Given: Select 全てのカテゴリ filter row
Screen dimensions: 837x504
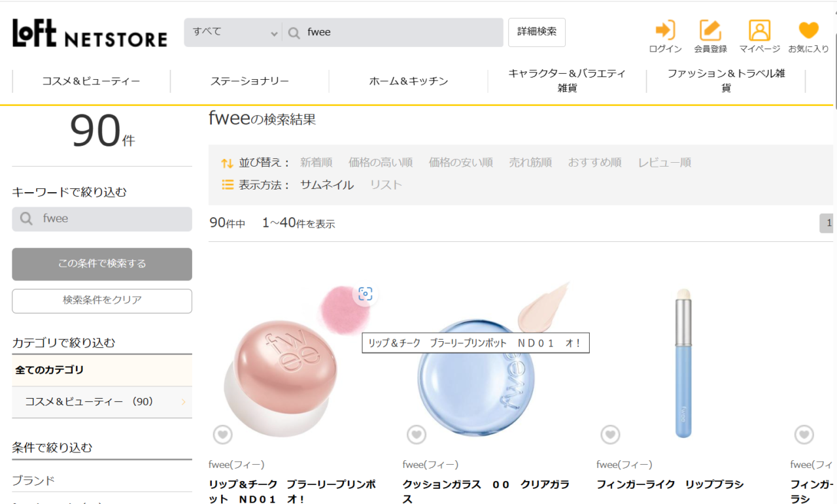Looking at the screenshot, I should [x=102, y=370].
